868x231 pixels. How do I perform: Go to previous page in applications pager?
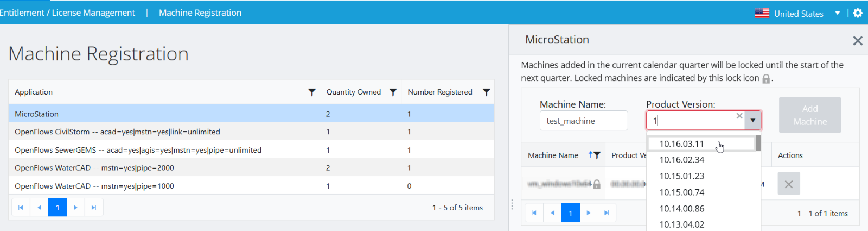pos(39,207)
